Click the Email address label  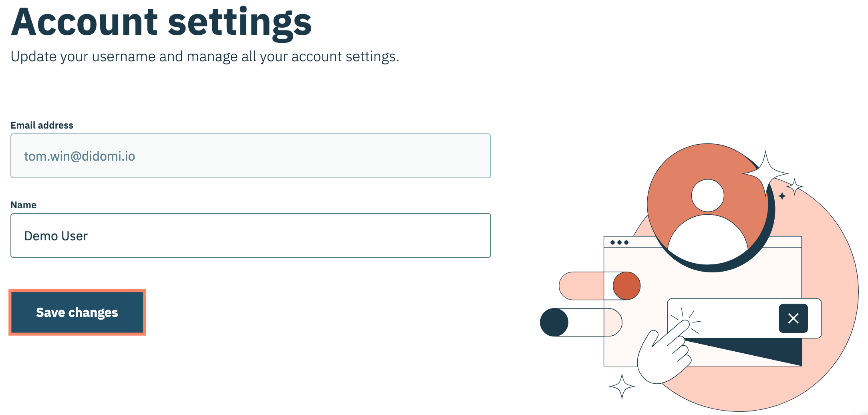pyautogui.click(x=42, y=125)
